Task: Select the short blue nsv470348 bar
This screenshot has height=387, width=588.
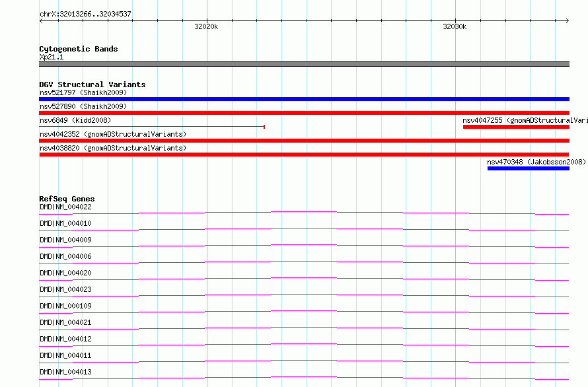Action: (529, 168)
